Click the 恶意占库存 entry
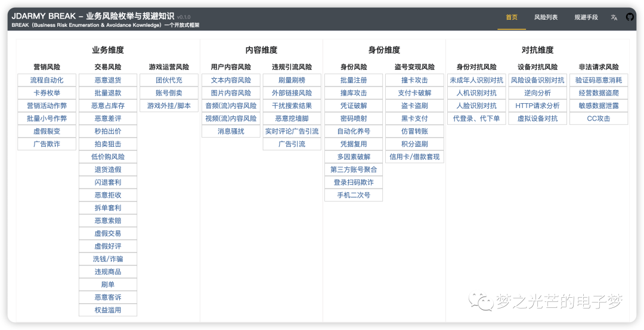This screenshot has width=644, height=330. (x=107, y=106)
